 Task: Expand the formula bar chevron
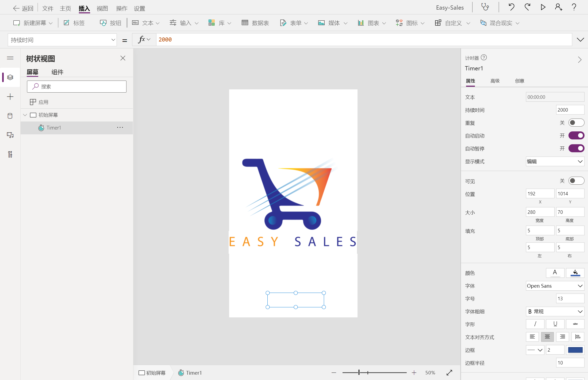point(580,40)
